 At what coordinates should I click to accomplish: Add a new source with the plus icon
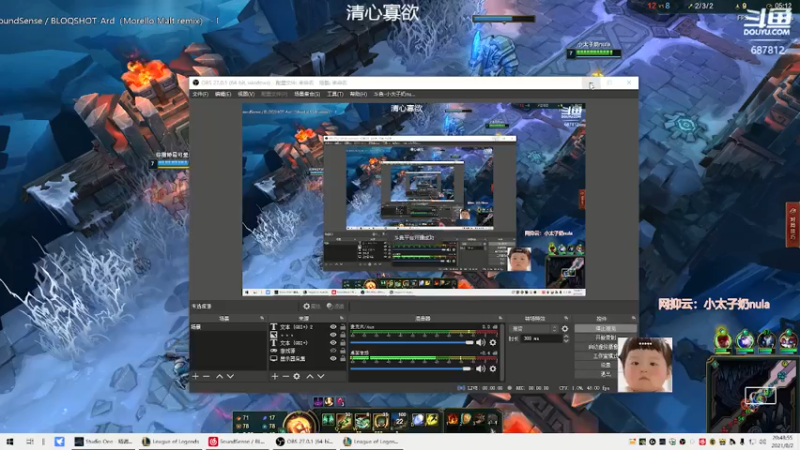pyautogui.click(x=274, y=376)
